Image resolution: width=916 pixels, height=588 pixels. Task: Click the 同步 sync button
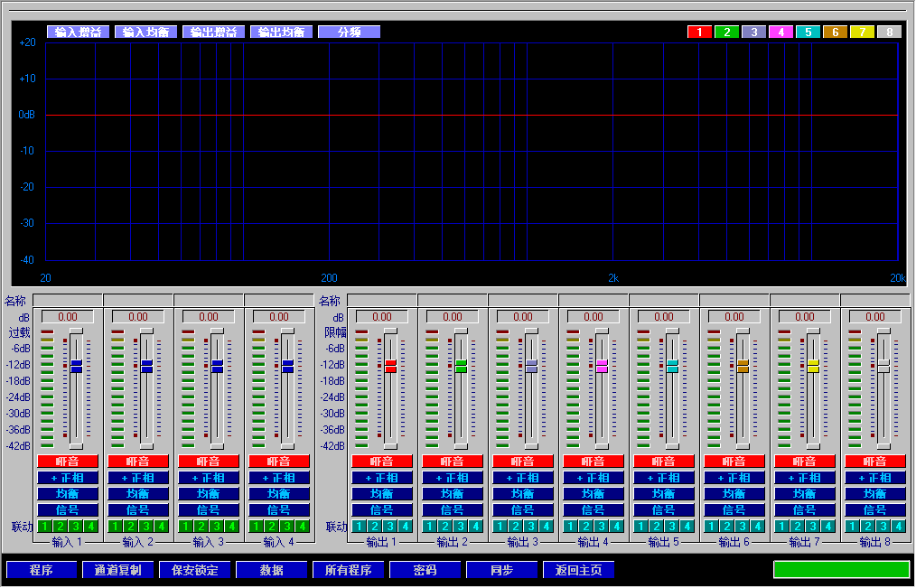point(502,570)
